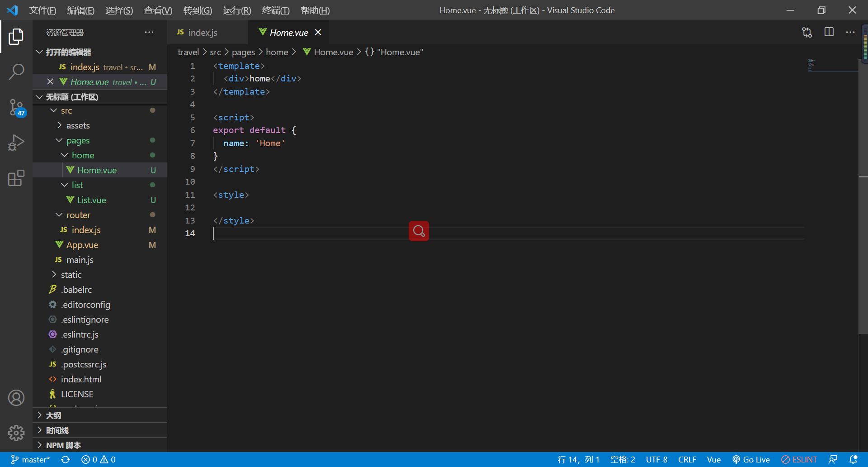868x467 pixels.
Task: Click the Open Changes compare icon
Action: pos(807,33)
